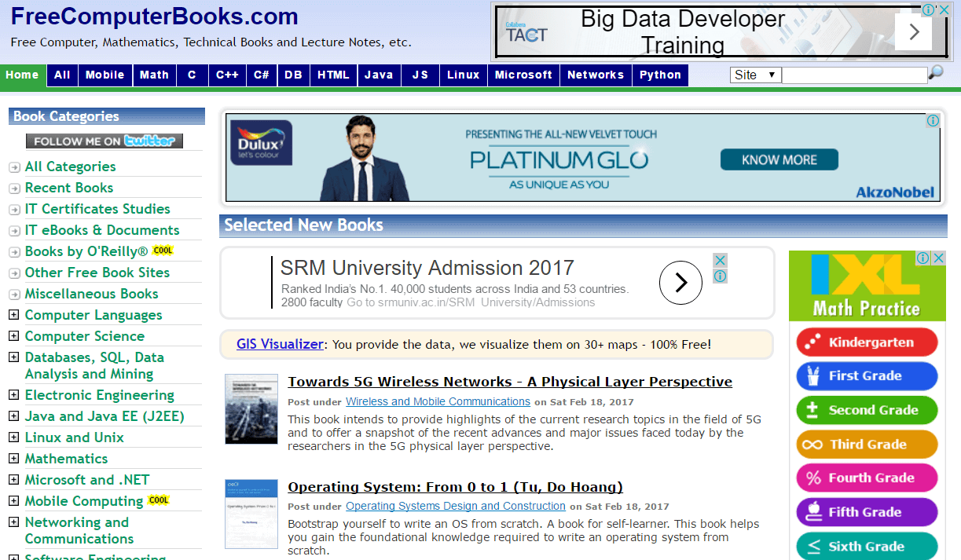Click arrow icon beside Other Free Book Sites
This screenshot has height=560, width=961.
[x=14, y=273]
